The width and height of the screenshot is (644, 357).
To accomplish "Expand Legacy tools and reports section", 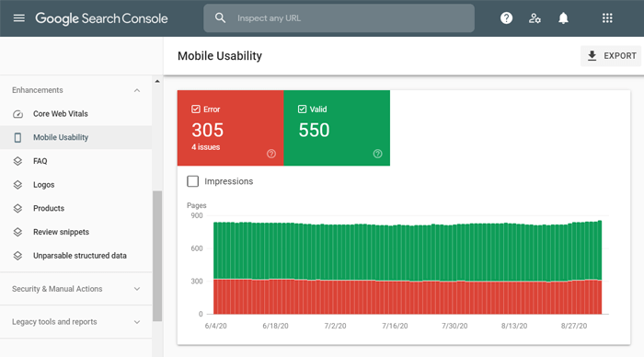I will point(76,322).
